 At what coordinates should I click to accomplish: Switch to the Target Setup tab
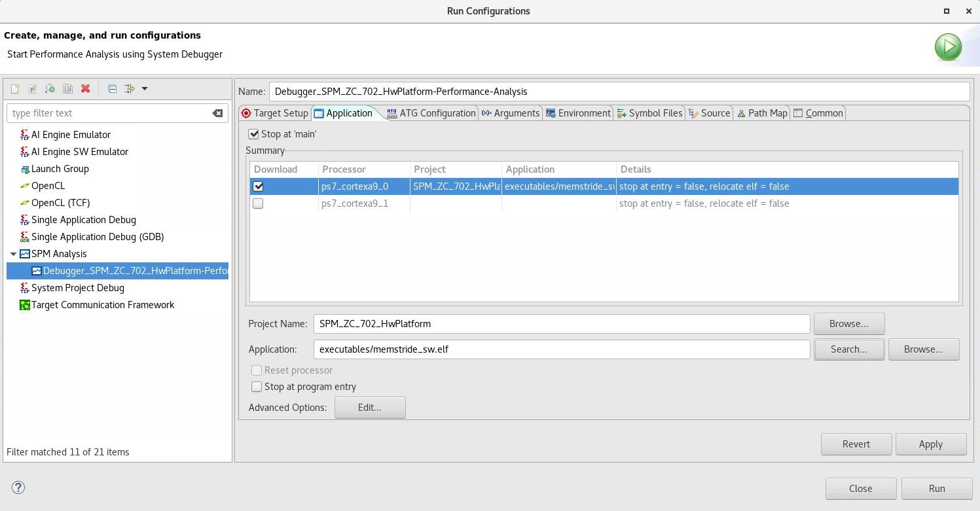point(274,113)
